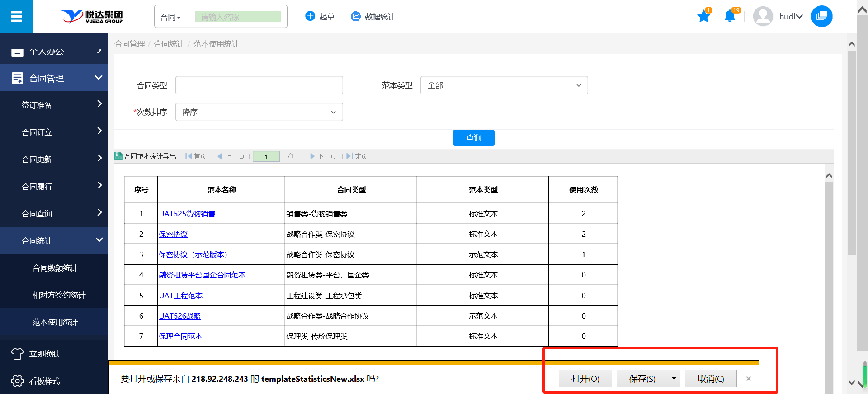Dismiss the download bar with X
Image resolution: width=868 pixels, height=394 pixels.
tap(749, 379)
